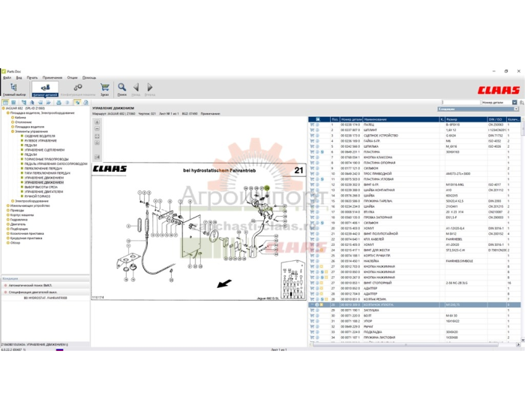Click the first tree-view layout icon in secondary toolbar
This screenshot has height=420, width=525.
(x=6, y=103)
